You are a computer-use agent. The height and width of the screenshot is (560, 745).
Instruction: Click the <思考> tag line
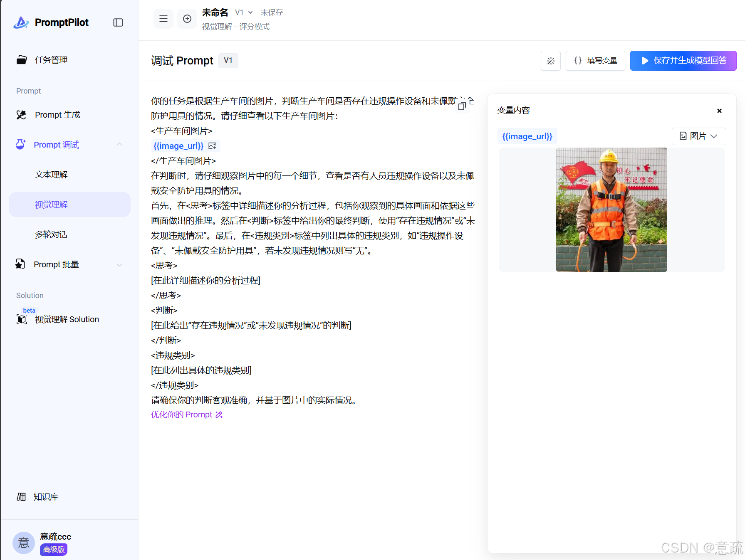[164, 265]
